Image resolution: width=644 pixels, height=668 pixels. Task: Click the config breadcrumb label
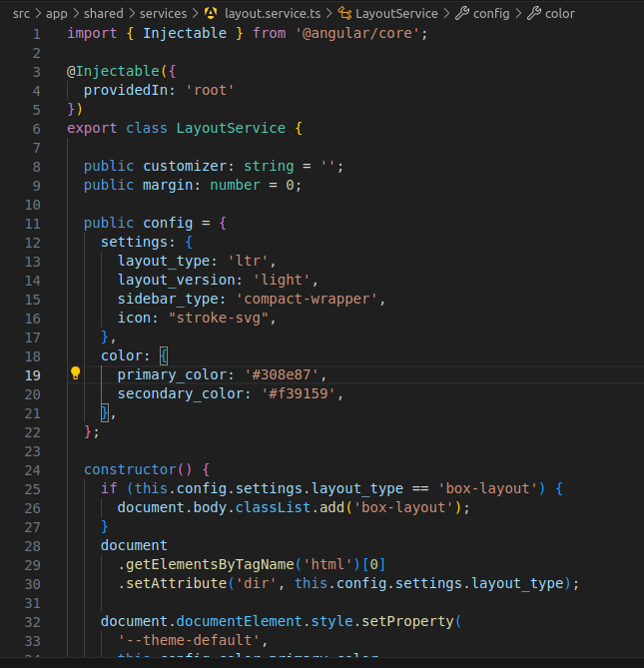click(x=490, y=14)
